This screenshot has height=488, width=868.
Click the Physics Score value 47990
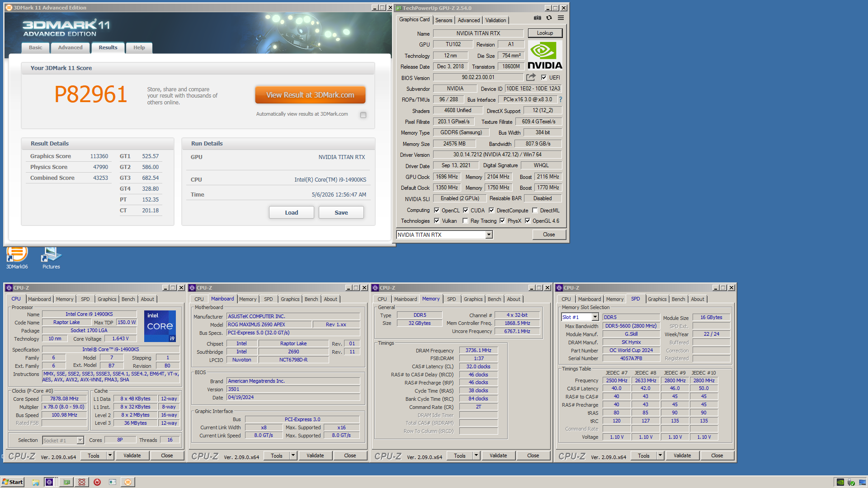100,167
